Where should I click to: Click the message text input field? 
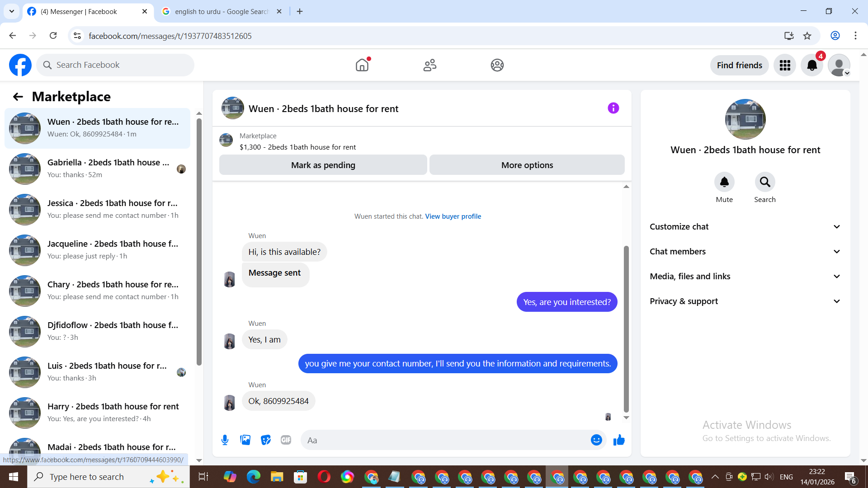[x=445, y=440]
